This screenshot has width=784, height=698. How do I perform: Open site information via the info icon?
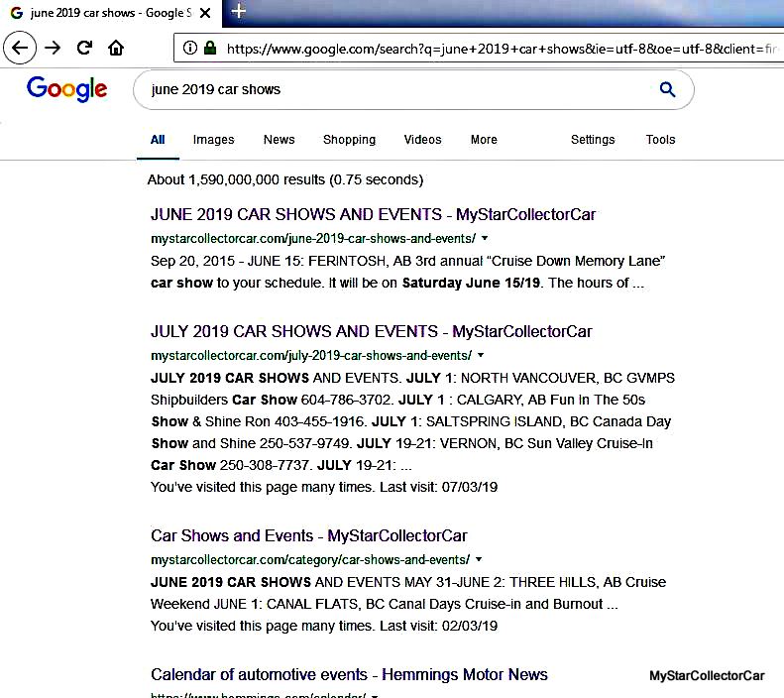pos(189,48)
